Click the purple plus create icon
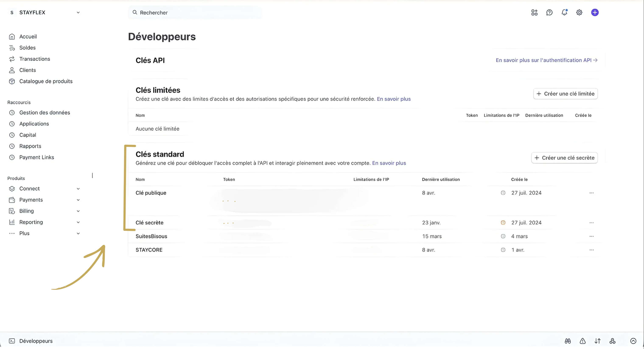Image resolution: width=644 pixels, height=349 pixels. point(595,12)
